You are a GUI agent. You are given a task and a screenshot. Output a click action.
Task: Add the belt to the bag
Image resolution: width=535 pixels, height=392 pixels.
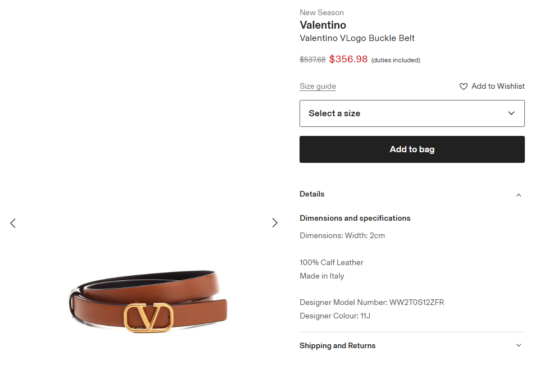point(412,149)
